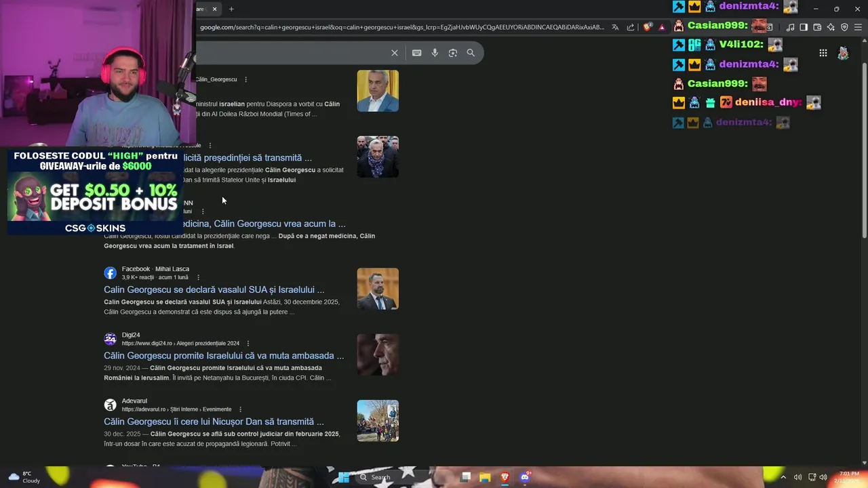Screen dimensions: 868x488
Task: Start a voice search with the microphone
Action: (x=435, y=53)
